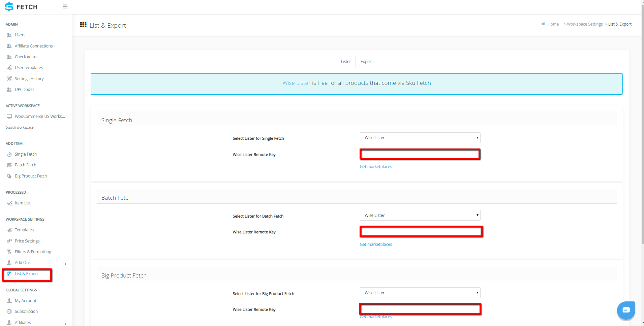The width and height of the screenshot is (644, 326).
Task: Open My Account menu item
Action: tap(26, 301)
